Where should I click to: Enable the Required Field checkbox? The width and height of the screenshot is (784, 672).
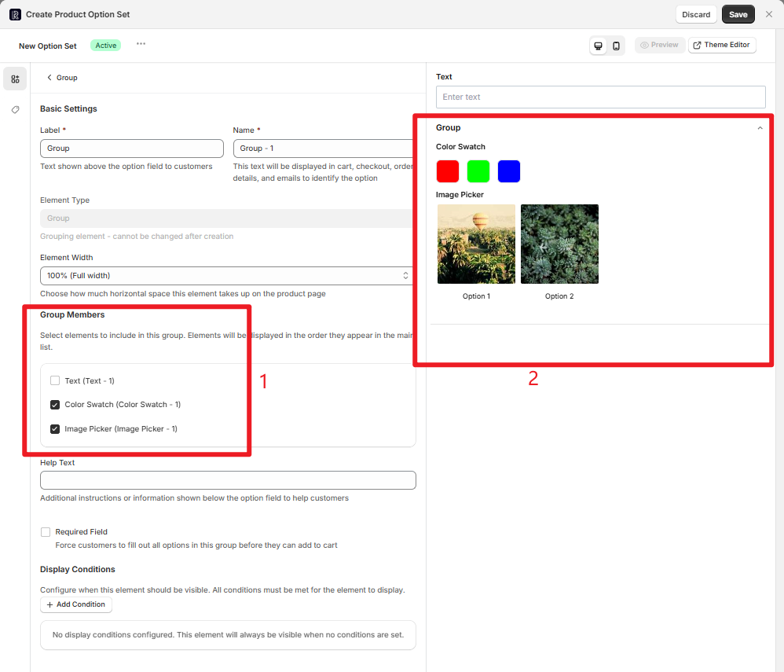46,532
